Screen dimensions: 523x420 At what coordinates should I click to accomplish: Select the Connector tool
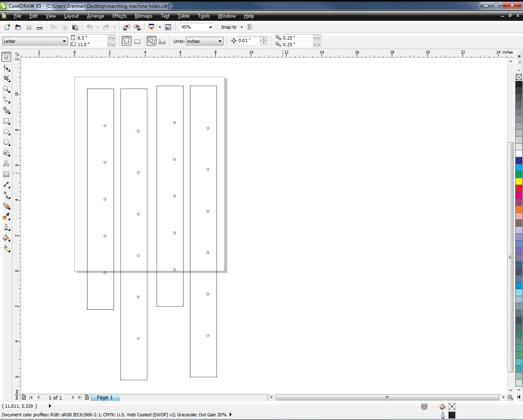[6, 195]
